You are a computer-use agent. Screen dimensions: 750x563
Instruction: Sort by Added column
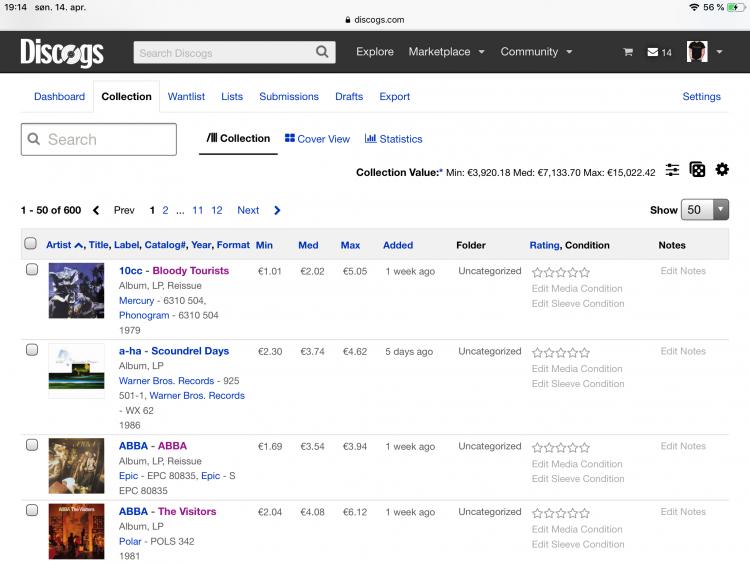click(398, 245)
